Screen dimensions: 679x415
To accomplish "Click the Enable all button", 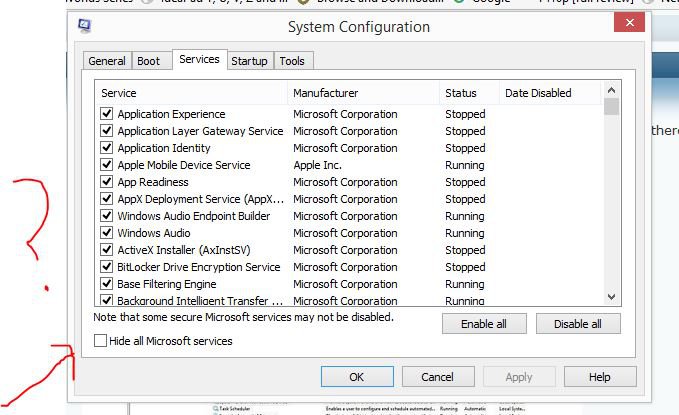I will pyautogui.click(x=484, y=324).
